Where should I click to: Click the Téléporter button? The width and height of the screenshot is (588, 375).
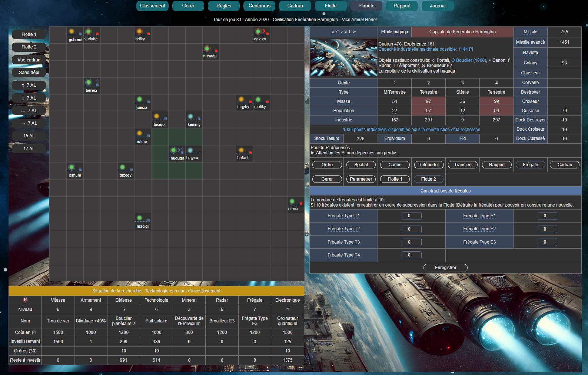click(x=429, y=165)
